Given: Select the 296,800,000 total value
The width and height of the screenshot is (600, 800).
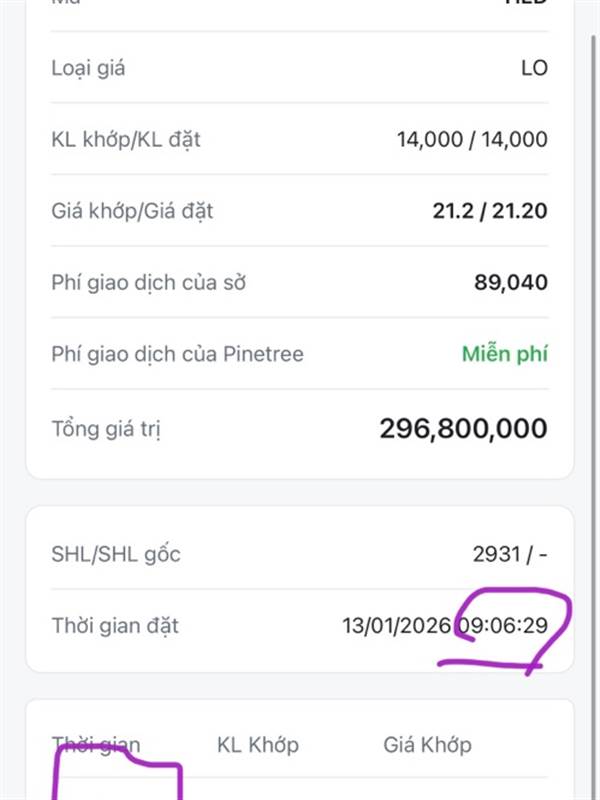Looking at the screenshot, I should pyautogui.click(x=463, y=428).
